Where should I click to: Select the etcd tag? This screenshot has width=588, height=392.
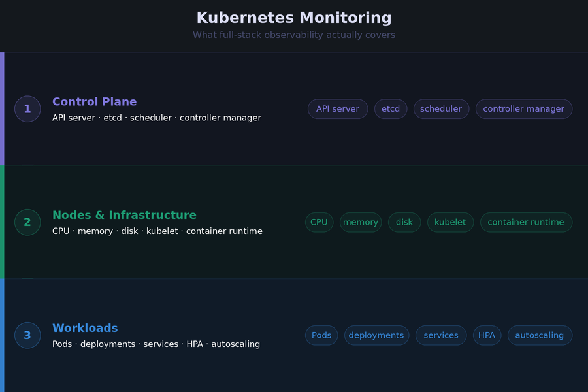(x=391, y=109)
